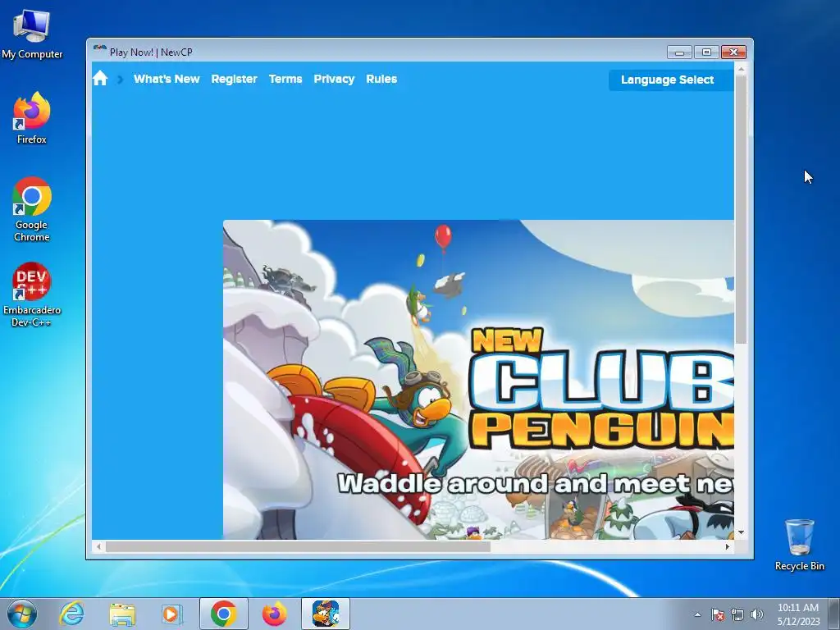Select the Firefox desktop shortcut
The width and height of the screenshot is (840, 630).
32,118
